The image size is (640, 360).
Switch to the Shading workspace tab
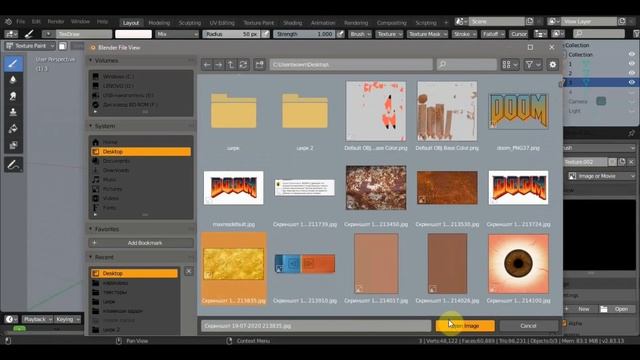(x=293, y=23)
